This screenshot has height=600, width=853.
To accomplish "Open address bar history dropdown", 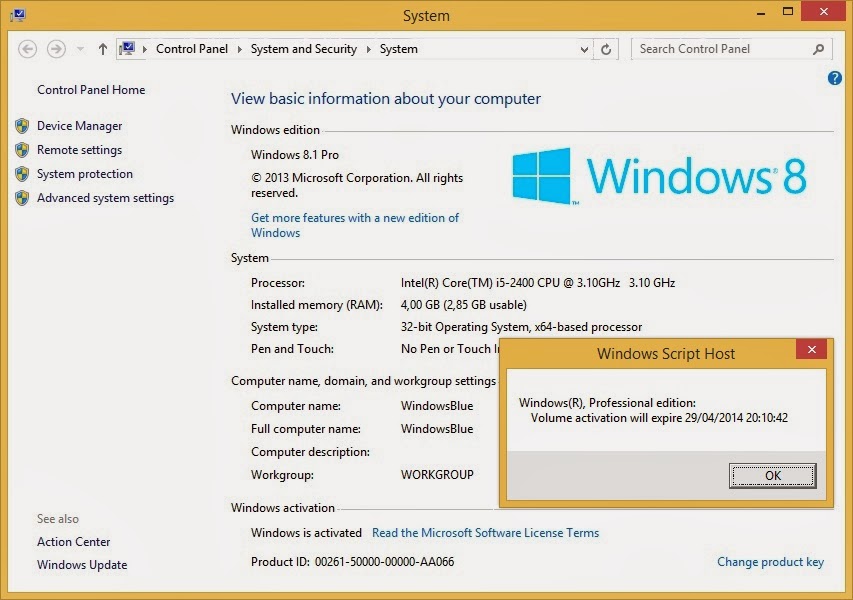I will [x=584, y=50].
